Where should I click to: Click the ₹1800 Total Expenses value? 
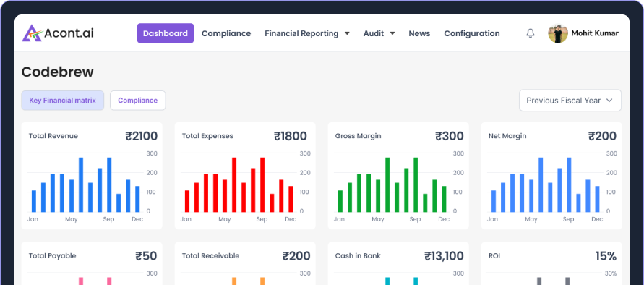pos(291,136)
